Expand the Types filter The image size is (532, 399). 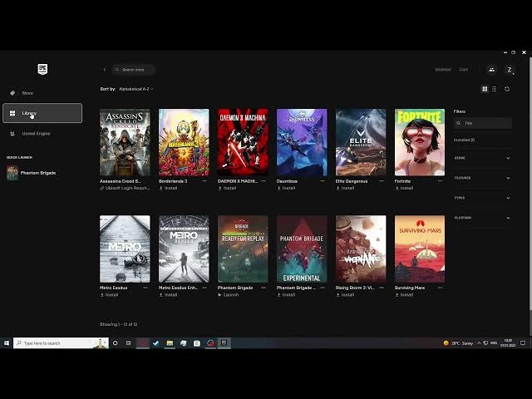click(x=482, y=198)
